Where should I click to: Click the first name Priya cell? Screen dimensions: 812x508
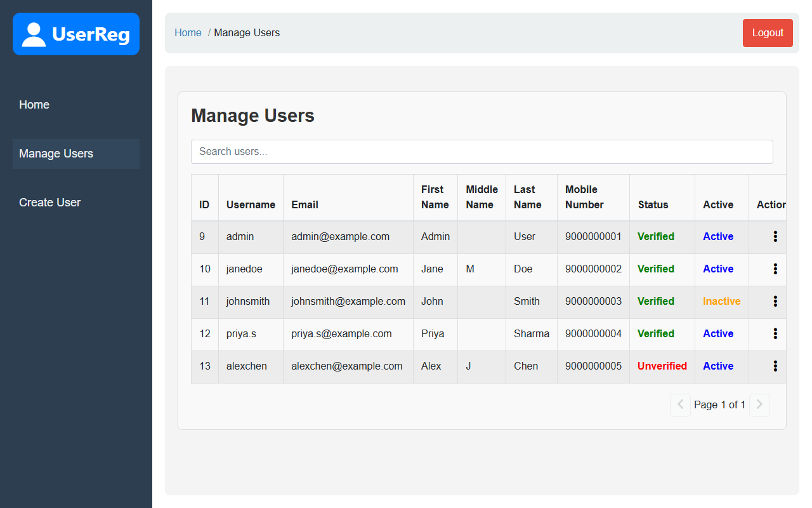coord(435,334)
